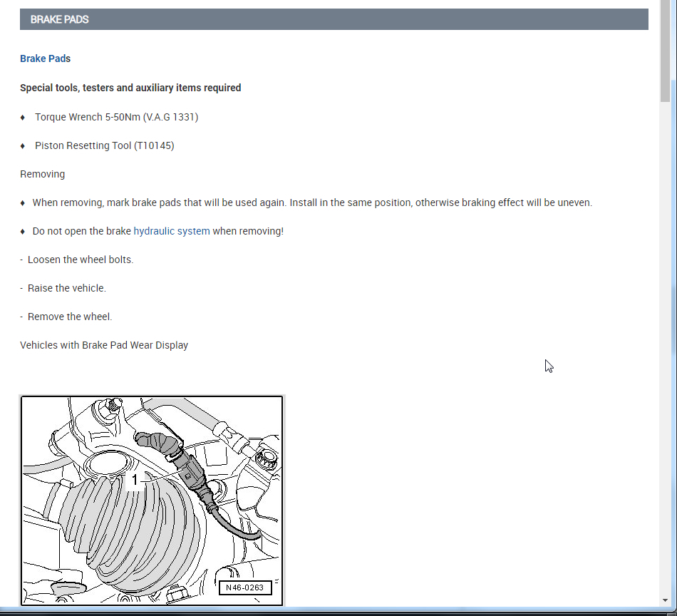Click the BRAKE PADS section header bar

point(334,19)
